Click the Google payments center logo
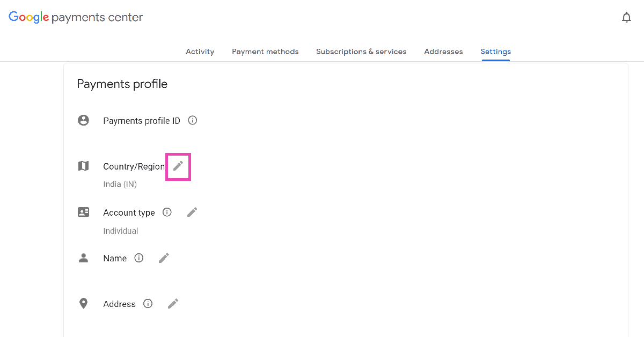Viewport: 644px width, 337px height. [76, 17]
